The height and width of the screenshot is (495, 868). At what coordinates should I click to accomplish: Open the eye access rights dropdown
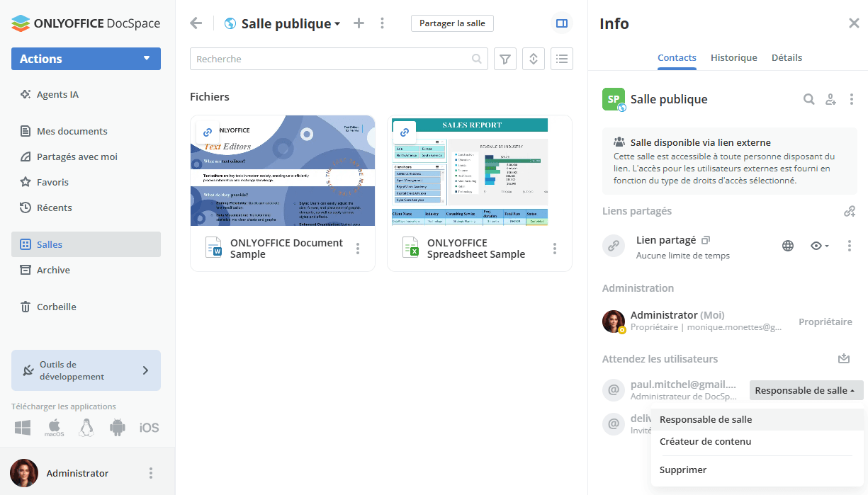pyautogui.click(x=820, y=246)
